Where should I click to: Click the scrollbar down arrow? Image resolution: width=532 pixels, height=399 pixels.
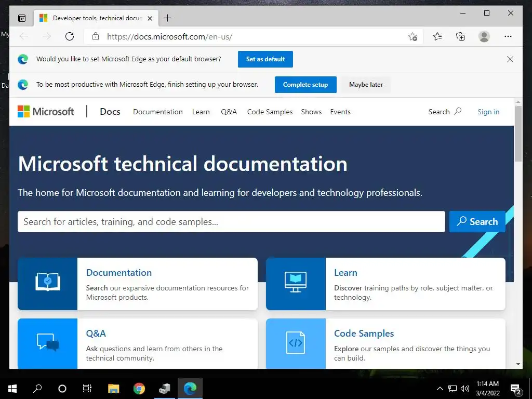518,364
